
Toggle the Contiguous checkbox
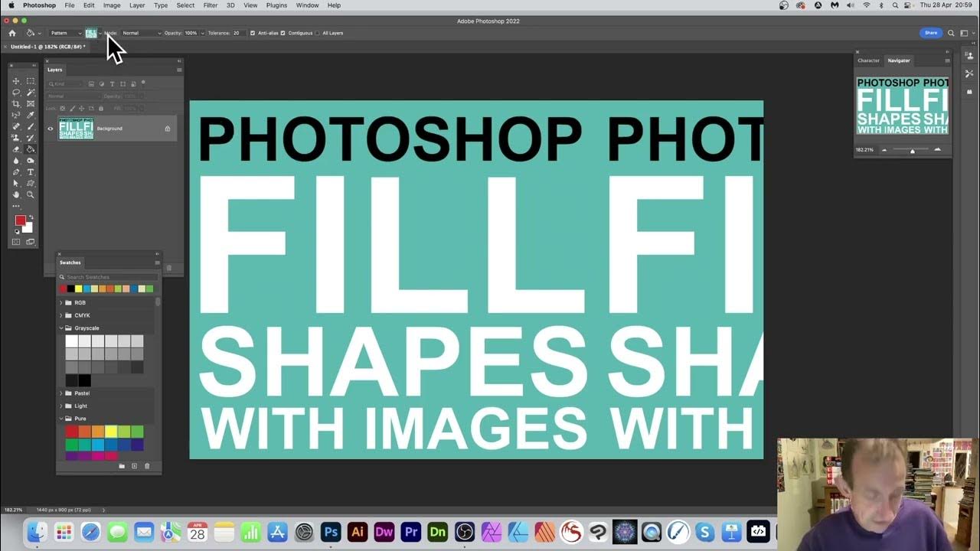coord(283,33)
